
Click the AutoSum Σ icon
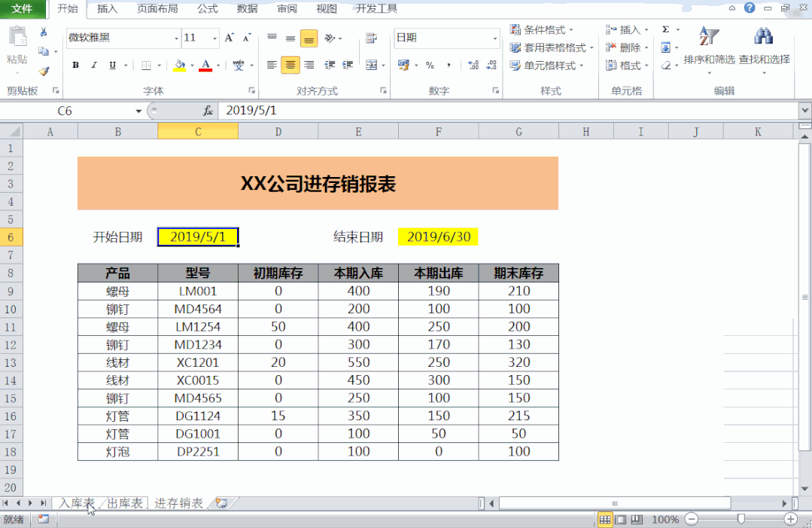click(665, 28)
